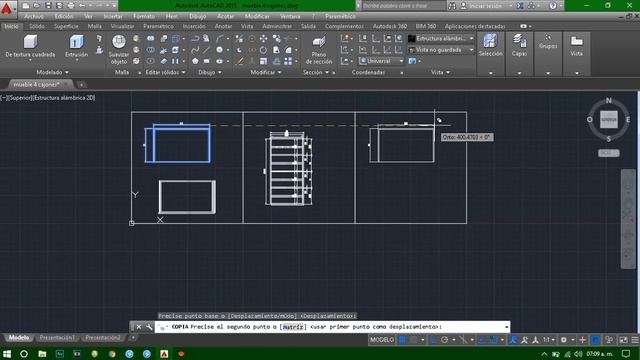640x360 pixels.
Task: Click the Plot/Print icon in quick access toolbar
Action: [x=71, y=5]
